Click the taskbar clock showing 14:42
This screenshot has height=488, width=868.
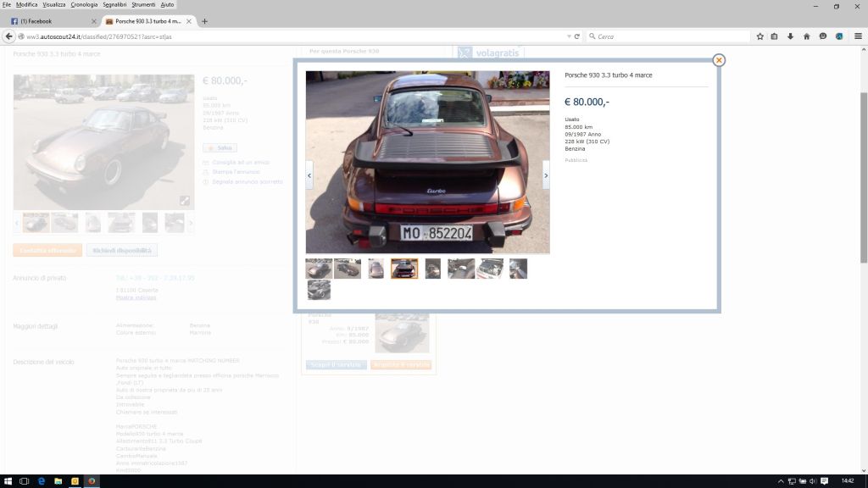point(848,481)
